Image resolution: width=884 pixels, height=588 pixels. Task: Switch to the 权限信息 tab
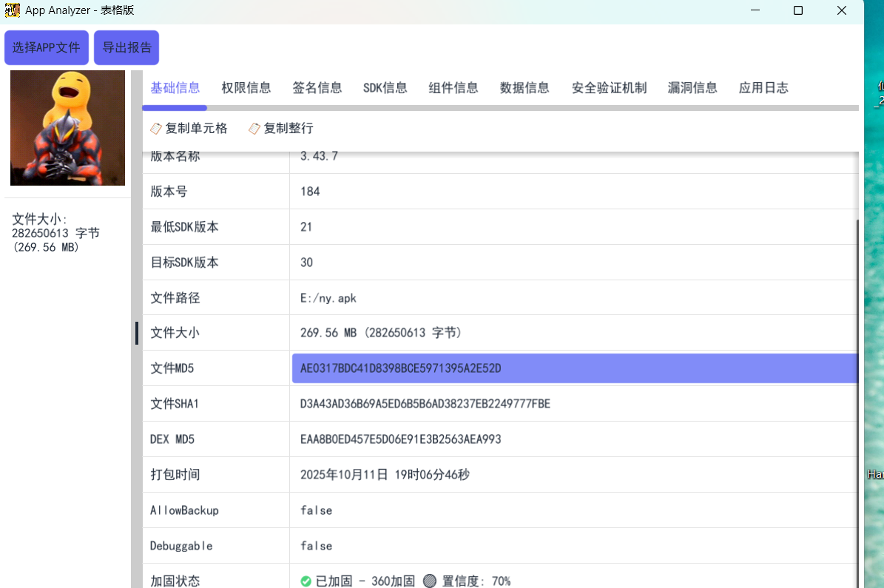point(246,88)
